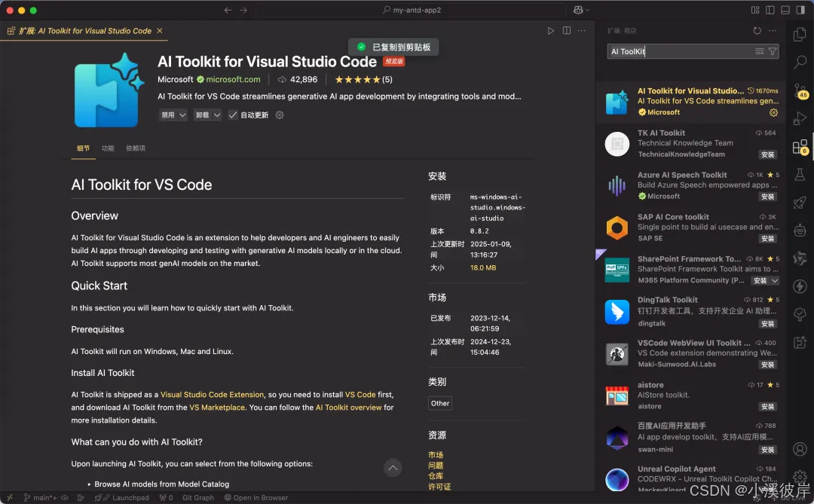The image size is (814, 504).
Task: Open the Search view in the activity bar
Action: [x=800, y=62]
